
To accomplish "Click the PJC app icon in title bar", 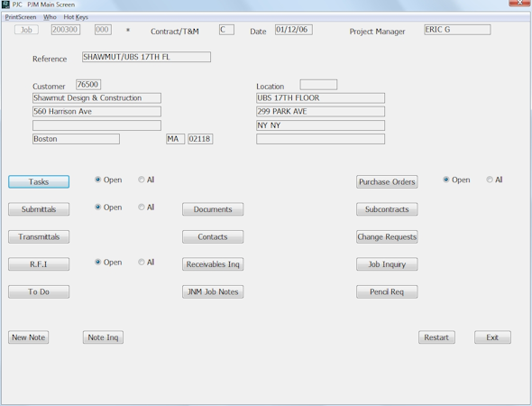I will (x=5, y=5).
